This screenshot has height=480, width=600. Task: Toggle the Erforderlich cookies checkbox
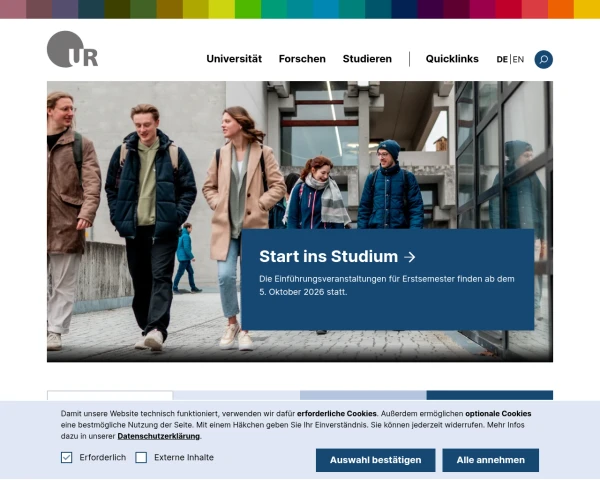pyautogui.click(x=66, y=457)
